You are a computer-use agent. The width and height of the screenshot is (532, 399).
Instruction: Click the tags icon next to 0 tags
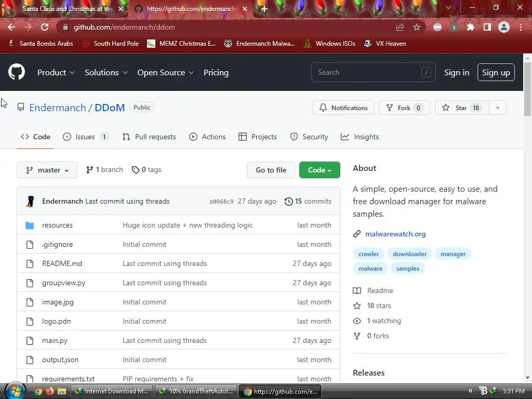[x=136, y=170]
